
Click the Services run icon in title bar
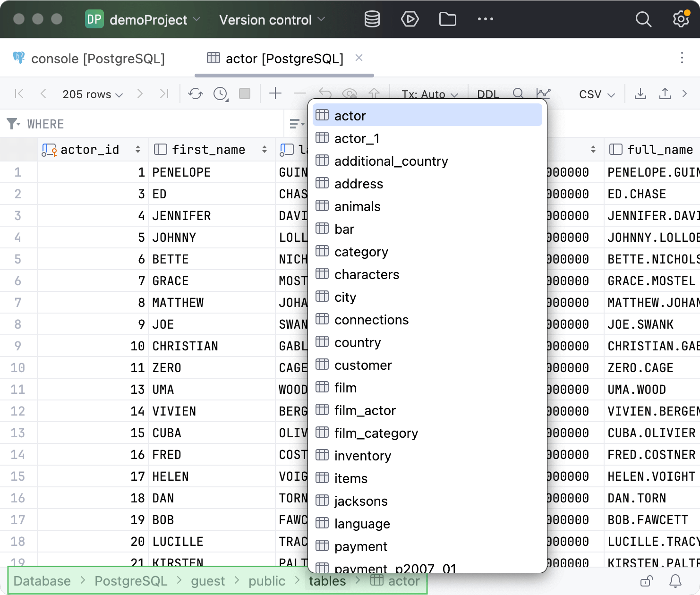(x=410, y=19)
